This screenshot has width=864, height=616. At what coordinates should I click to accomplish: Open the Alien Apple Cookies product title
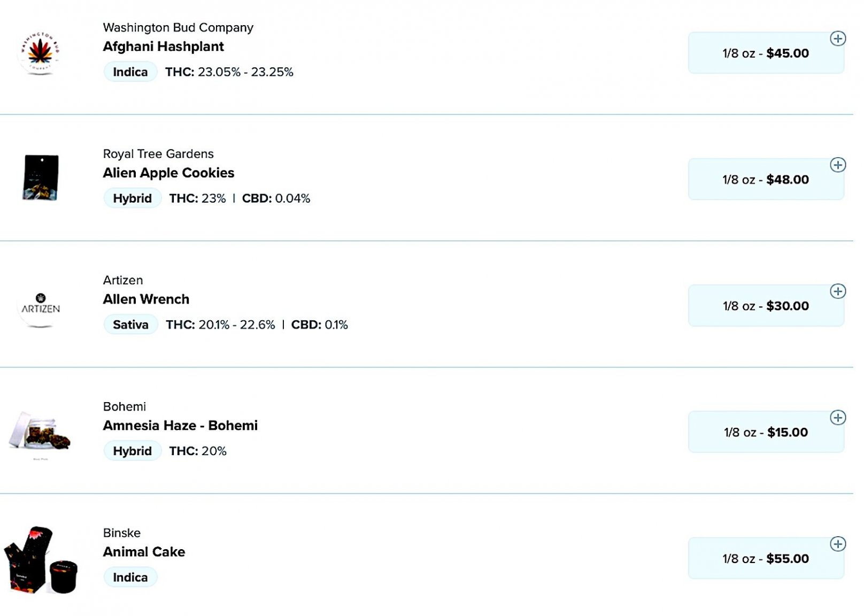168,173
